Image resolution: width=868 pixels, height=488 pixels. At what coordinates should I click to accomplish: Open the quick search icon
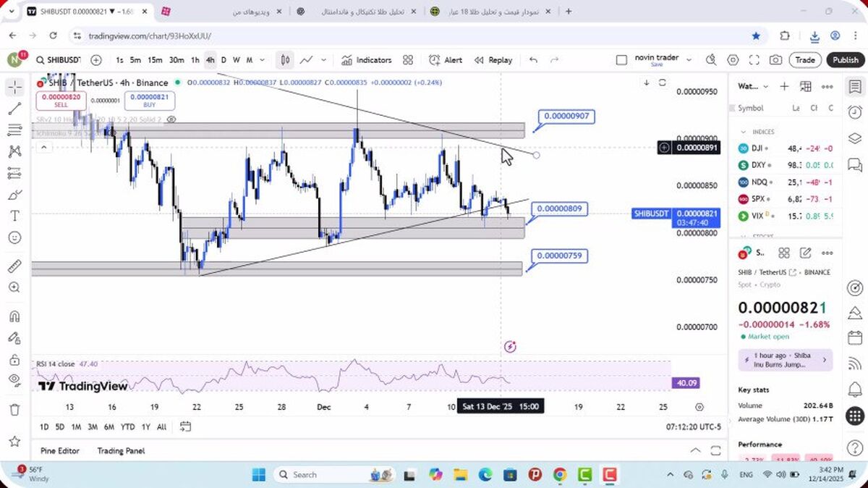coord(712,60)
